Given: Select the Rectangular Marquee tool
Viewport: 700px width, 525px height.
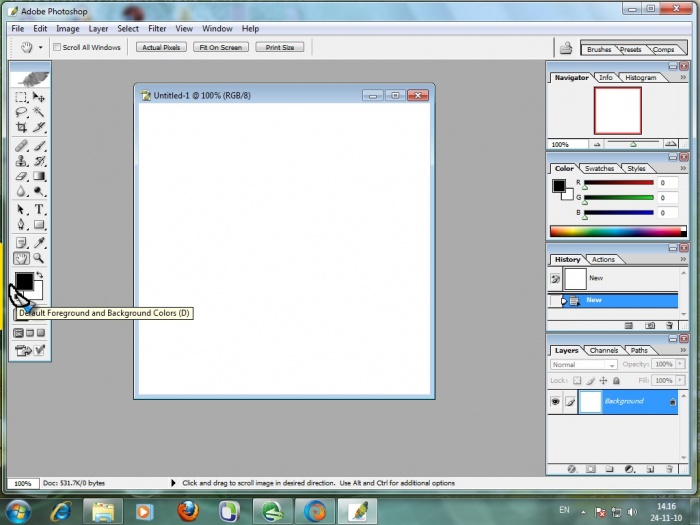Looking at the screenshot, I should [21, 97].
